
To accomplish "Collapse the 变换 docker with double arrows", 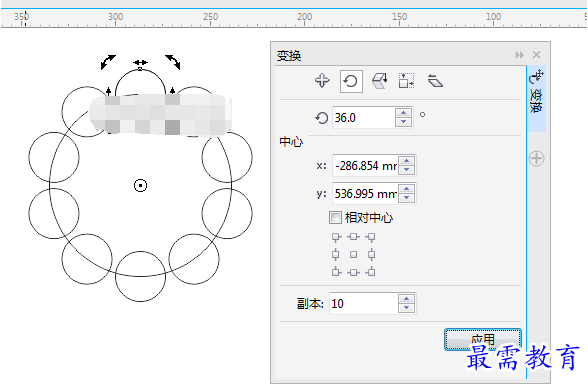I will (x=519, y=55).
